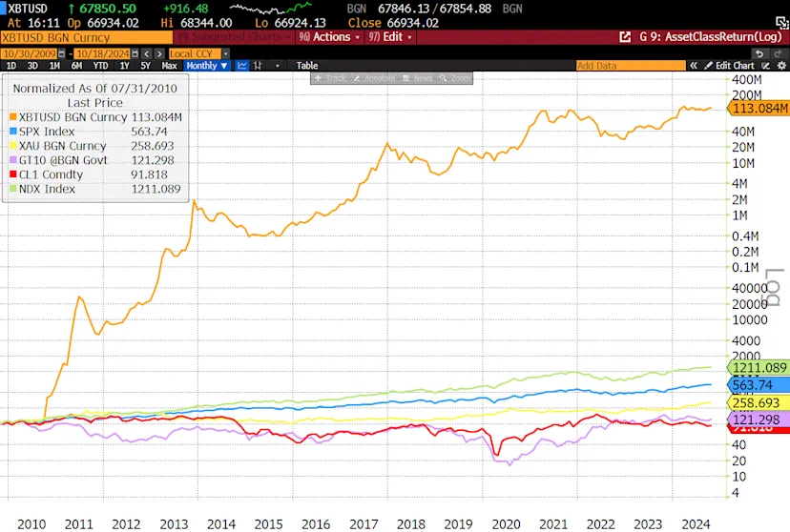
Task: Click the undo arrow icon
Action: point(759,53)
